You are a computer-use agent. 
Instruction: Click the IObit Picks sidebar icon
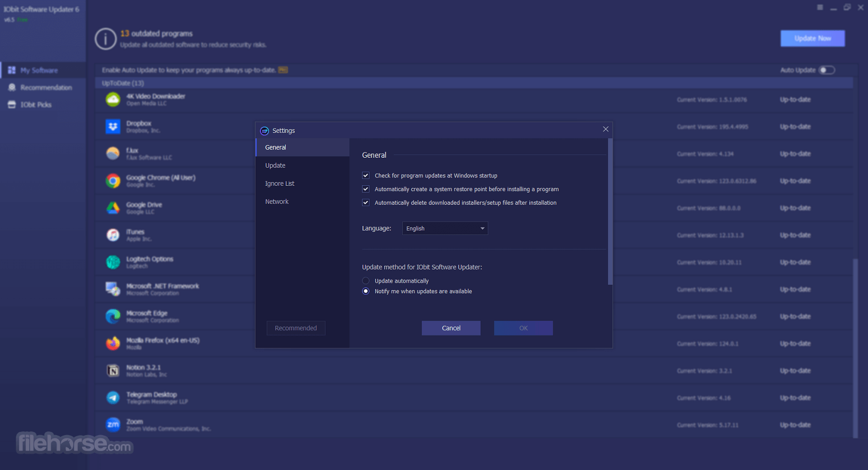click(x=12, y=104)
